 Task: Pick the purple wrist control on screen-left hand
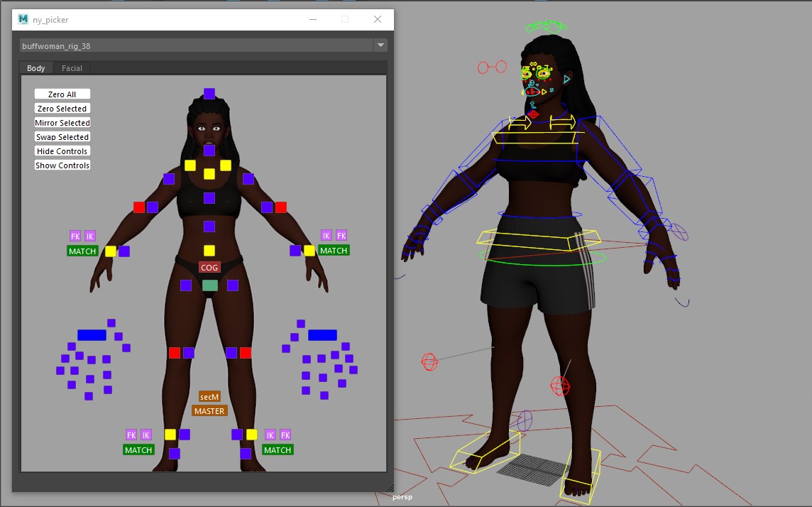(x=124, y=251)
